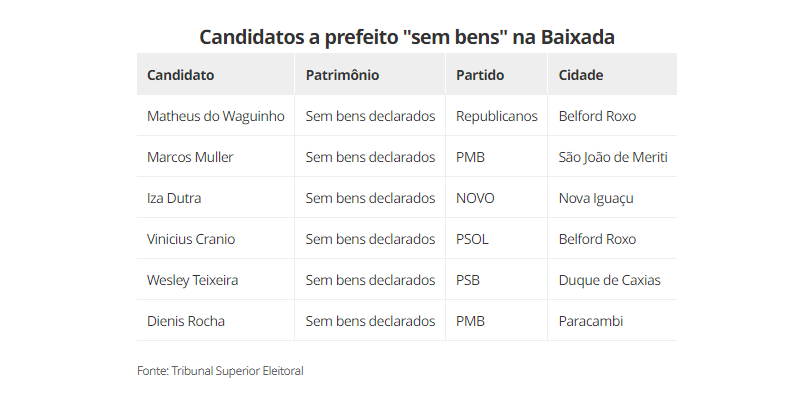Click the Cidade column header
Screen dimensions: 812x404
pyautogui.click(x=581, y=75)
